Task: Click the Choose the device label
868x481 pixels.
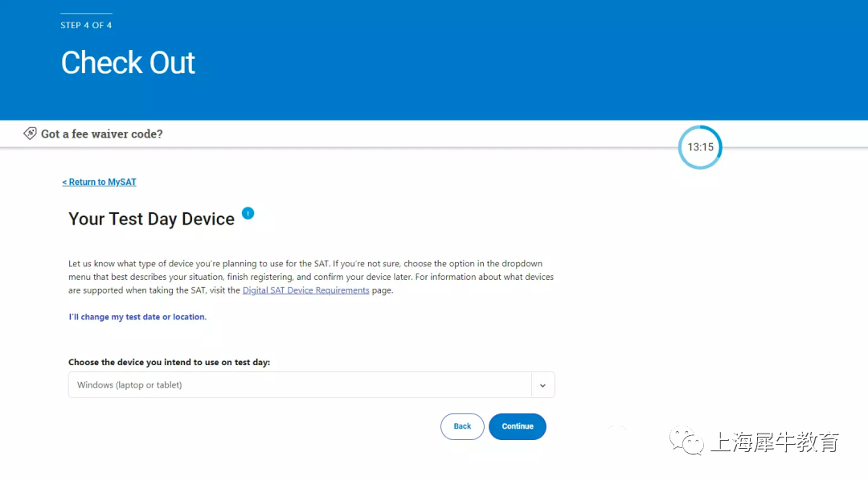Action: tap(170, 363)
